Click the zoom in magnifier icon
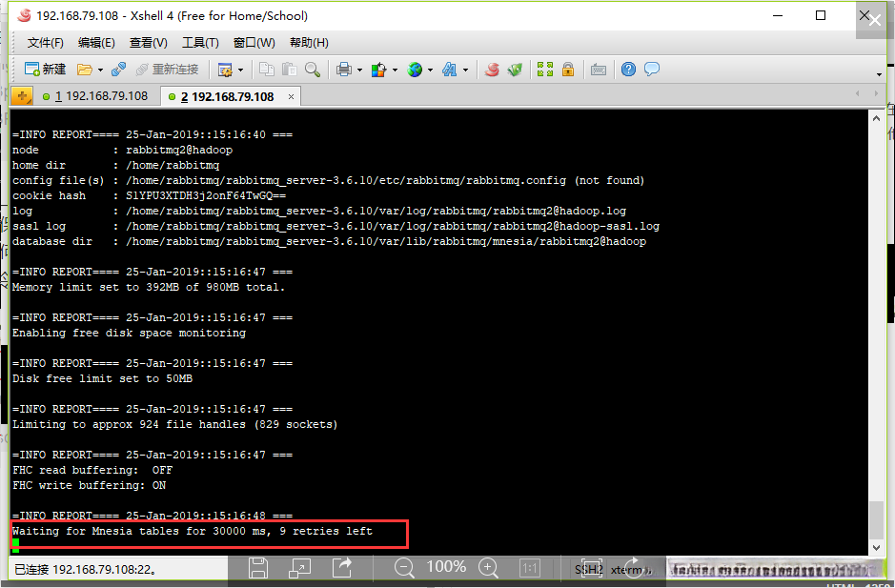This screenshot has width=895, height=588. point(489,568)
